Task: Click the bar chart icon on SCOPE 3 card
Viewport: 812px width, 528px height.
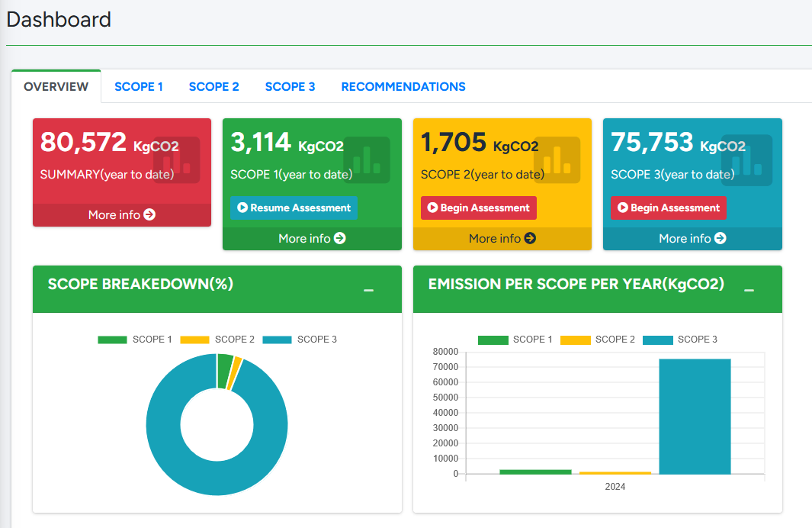Action: (747, 160)
